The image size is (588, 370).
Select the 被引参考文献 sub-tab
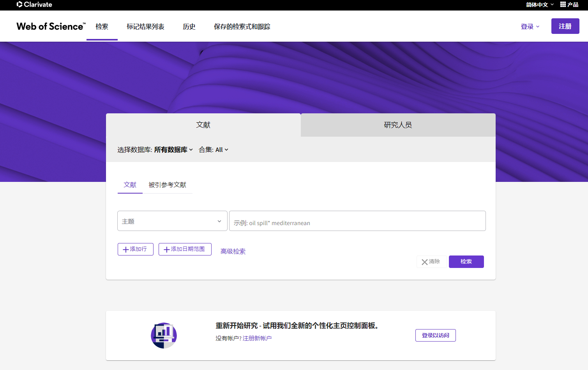pyautogui.click(x=167, y=185)
